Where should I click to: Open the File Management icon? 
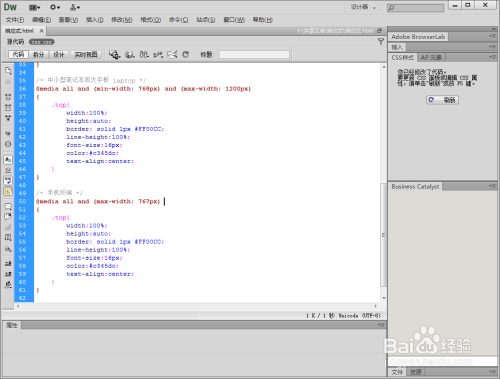[144, 54]
